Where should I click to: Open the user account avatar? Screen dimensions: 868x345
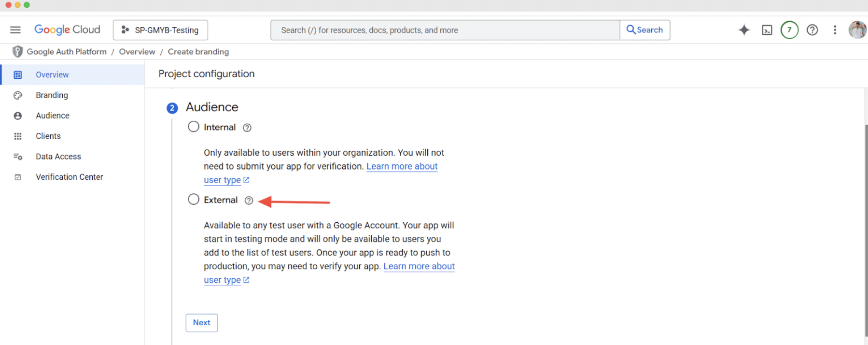(x=857, y=30)
